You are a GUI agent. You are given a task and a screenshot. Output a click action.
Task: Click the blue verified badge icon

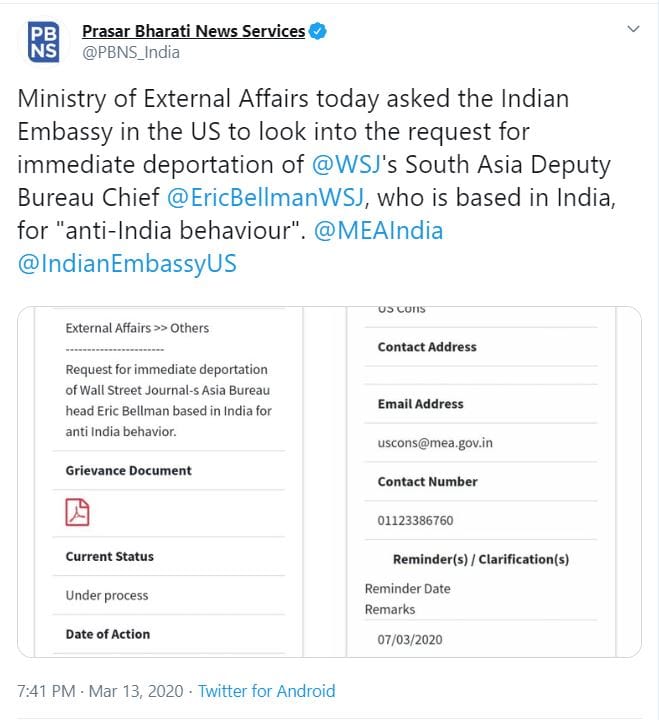coord(317,31)
